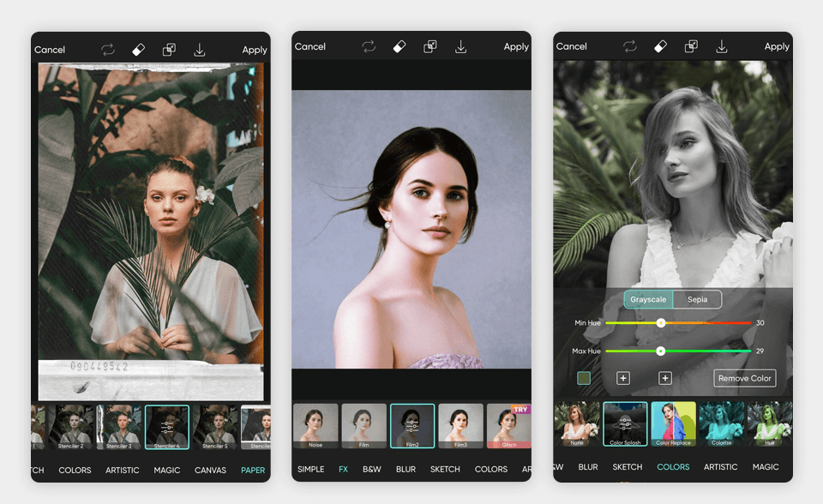Click the redo arrow in the top toolbar
Screen dimensions: 823x504
click(108, 49)
